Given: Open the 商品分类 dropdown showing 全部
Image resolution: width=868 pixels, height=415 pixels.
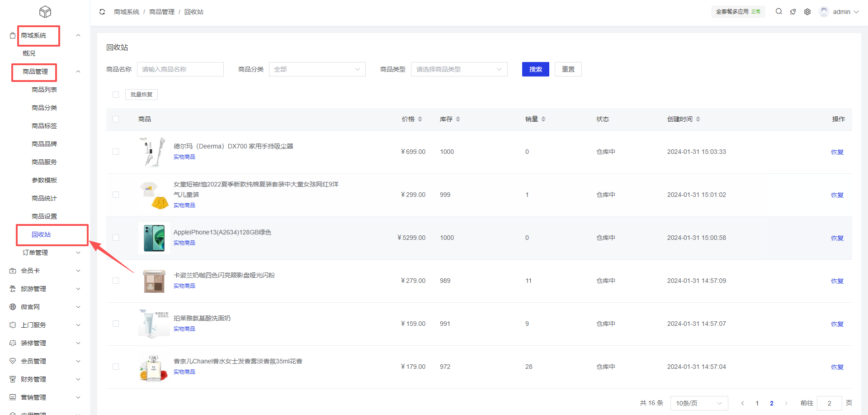Looking at the screenshot, I should 317,69.
